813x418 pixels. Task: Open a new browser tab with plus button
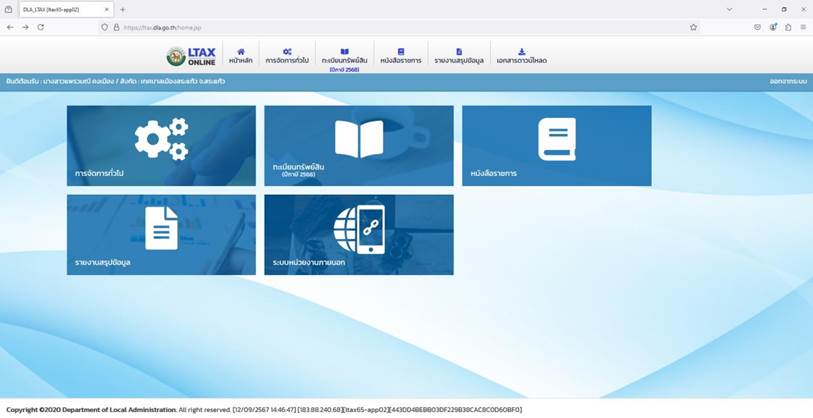122,9
